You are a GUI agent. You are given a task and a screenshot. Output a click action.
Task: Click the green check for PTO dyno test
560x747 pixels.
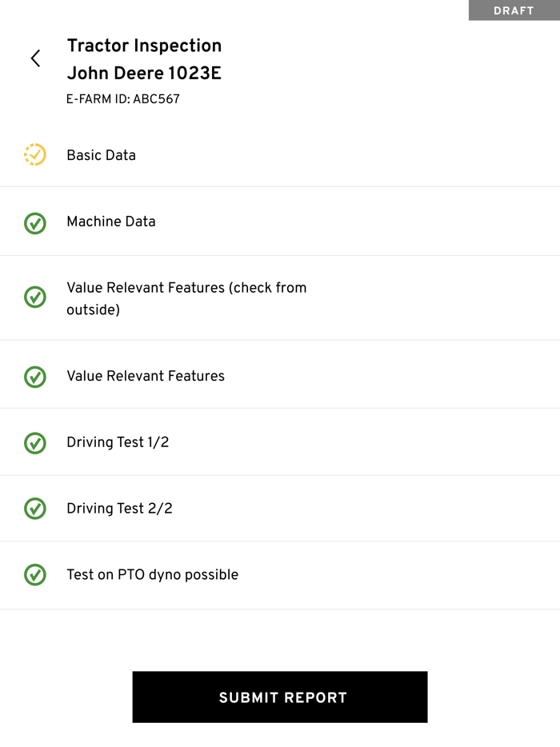[x=35, y=575]
